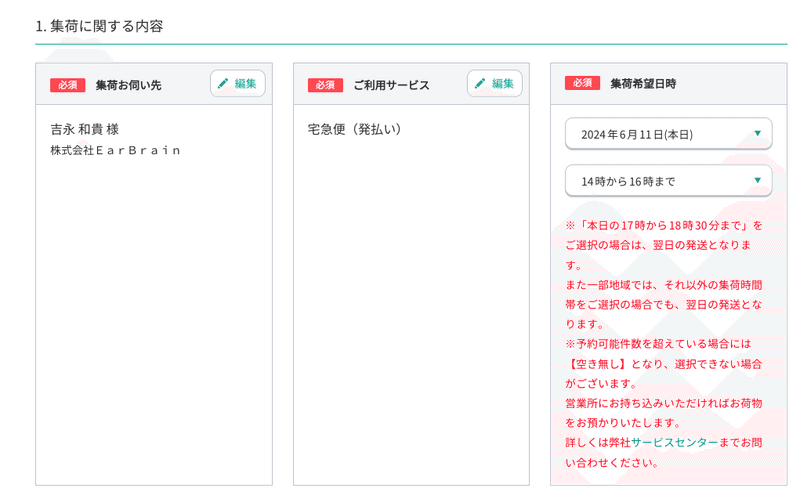This screenshot has height=502, width=800.
Task: Click the 宅急便（発払い） service text
Action: [355, 129]
